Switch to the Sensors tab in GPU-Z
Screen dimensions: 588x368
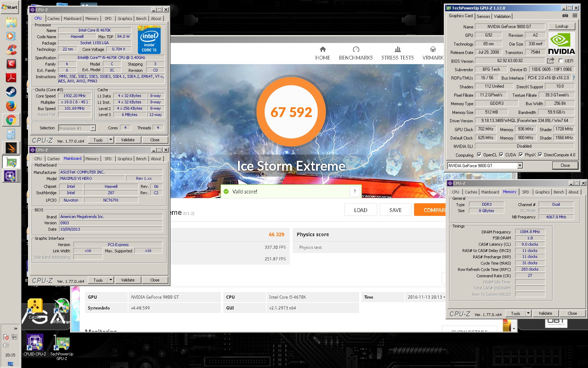pos(483,16)
